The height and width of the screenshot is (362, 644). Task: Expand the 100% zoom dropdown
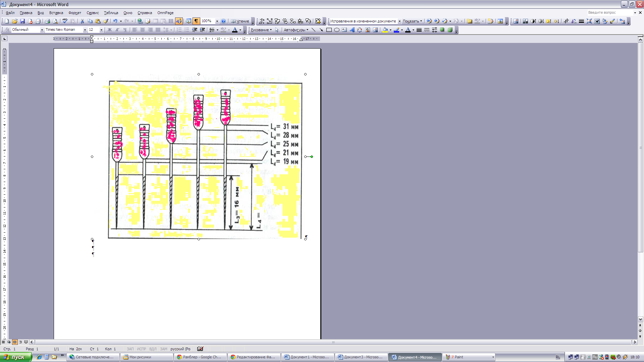click(217, 21)
